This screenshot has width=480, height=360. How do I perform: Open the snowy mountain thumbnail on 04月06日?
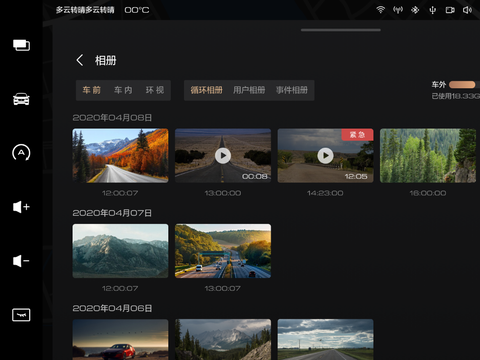point(223,339)
